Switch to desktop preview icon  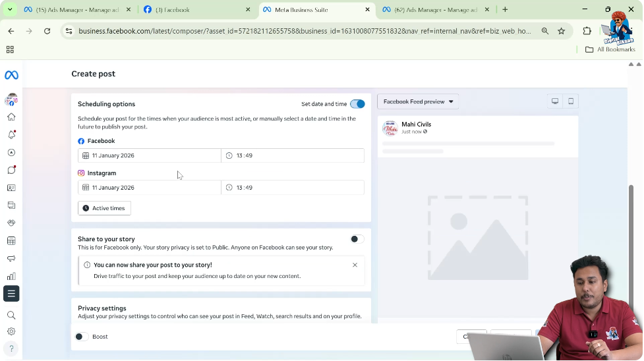pos(555,101)
